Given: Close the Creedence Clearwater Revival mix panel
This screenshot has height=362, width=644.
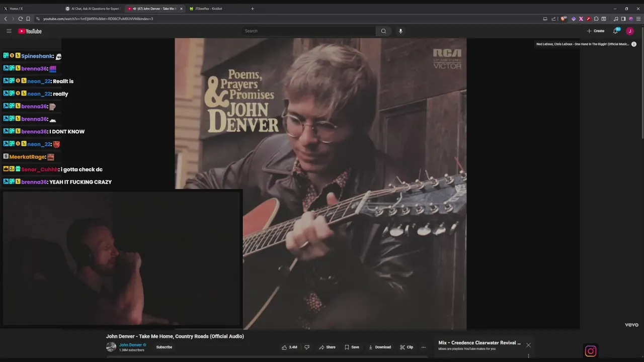Looking at the screenshot, I should (x=528, y=345).
